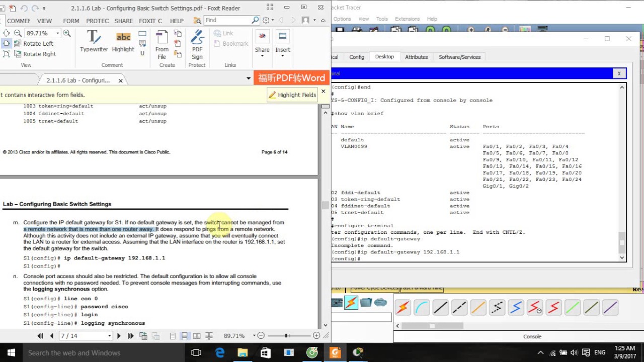The width and height of the screenshot is (644, 362).
Task: Open the PDF Sign tool
Action: pos(197,44)
